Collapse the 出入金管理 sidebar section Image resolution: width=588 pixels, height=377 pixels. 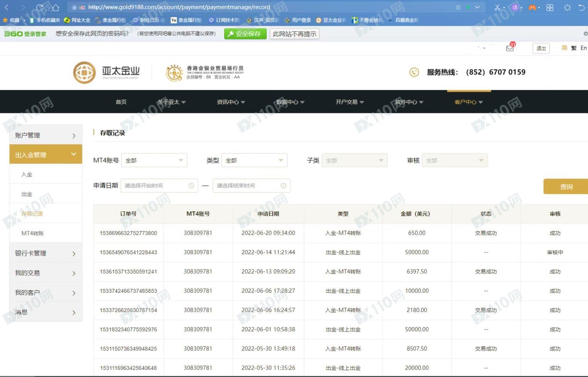click(x=46, y=155)
